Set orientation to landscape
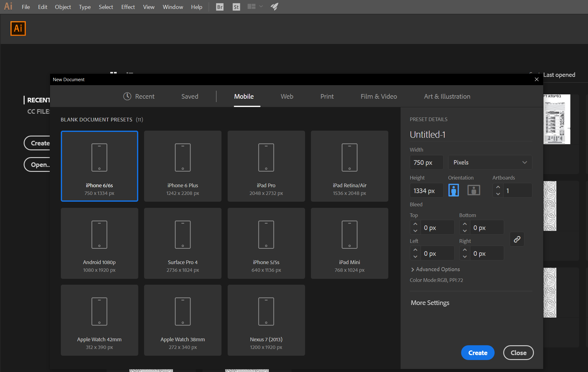Viewport: 588px width, 372px height. point(473,190)
